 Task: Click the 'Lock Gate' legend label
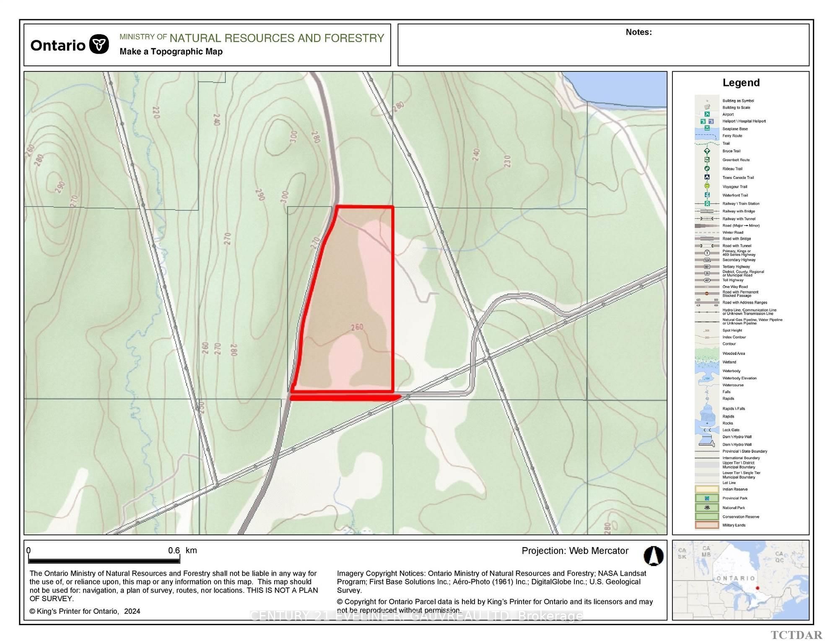[731, 430]
